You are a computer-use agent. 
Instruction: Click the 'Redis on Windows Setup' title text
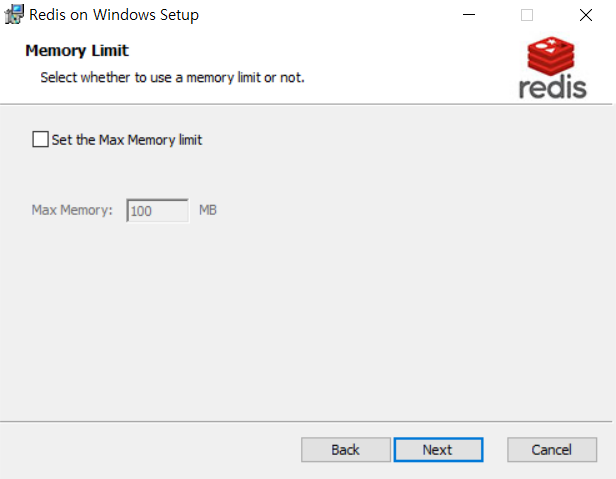[x=114, y=15]
